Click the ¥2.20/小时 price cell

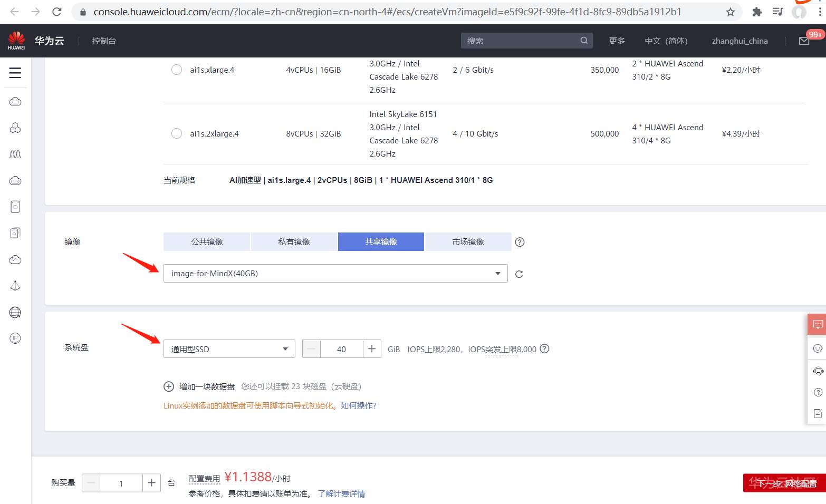pyautogui.click(x=741, y=70)
